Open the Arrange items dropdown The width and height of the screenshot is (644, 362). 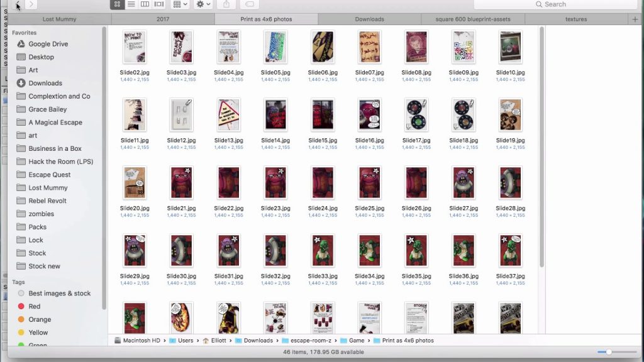(180, 4)
